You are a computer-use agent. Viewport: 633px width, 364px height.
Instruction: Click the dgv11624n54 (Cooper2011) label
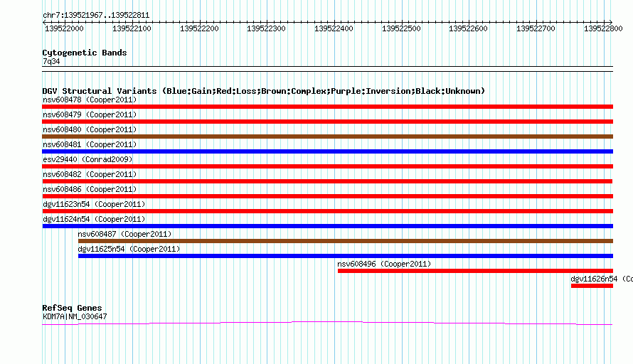click(94, 219)
